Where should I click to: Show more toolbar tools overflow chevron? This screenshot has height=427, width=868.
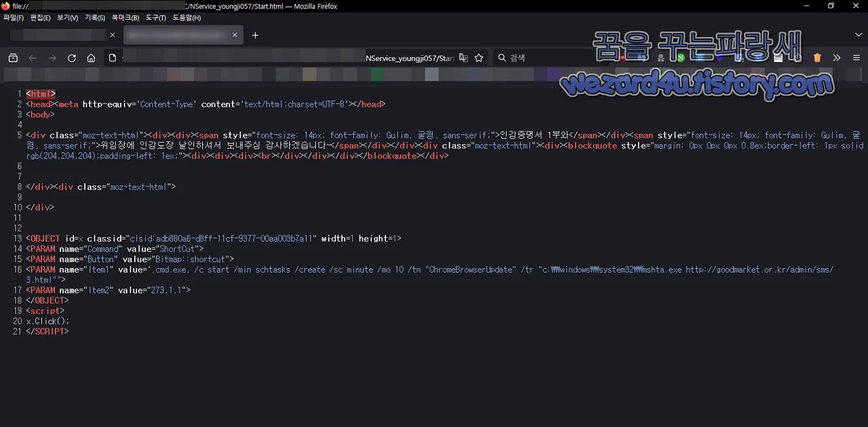(837, 58)
